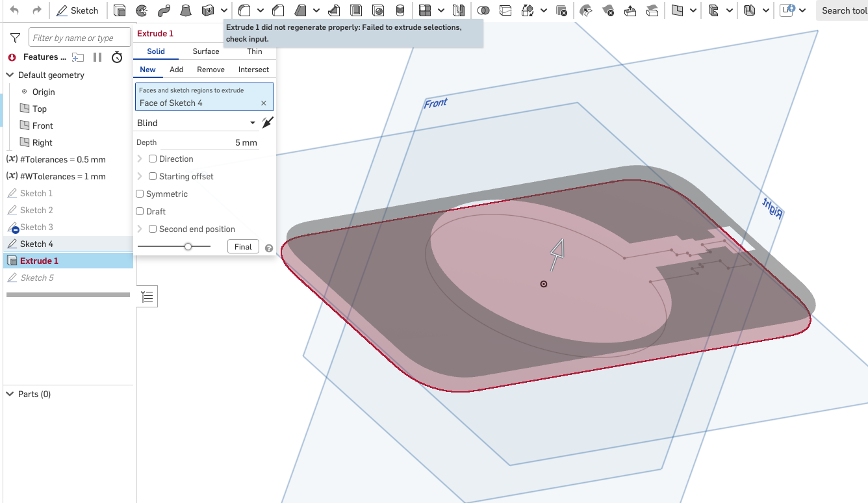868x503 pixels.
Task: Select the Remove operation tab
Action: click(211, 70)
